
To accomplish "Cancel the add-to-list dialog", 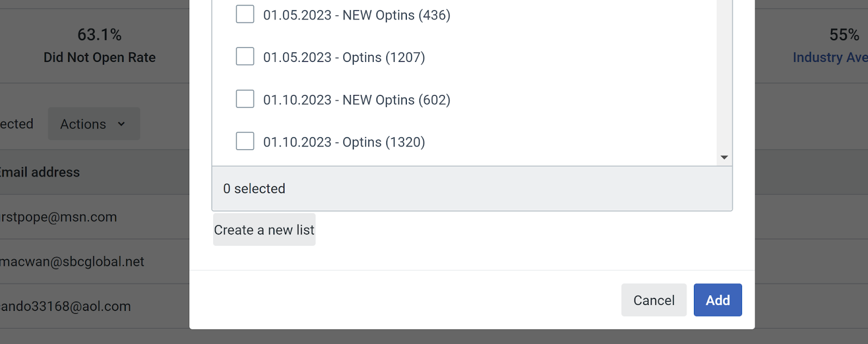I will click(x=654, y=300).
